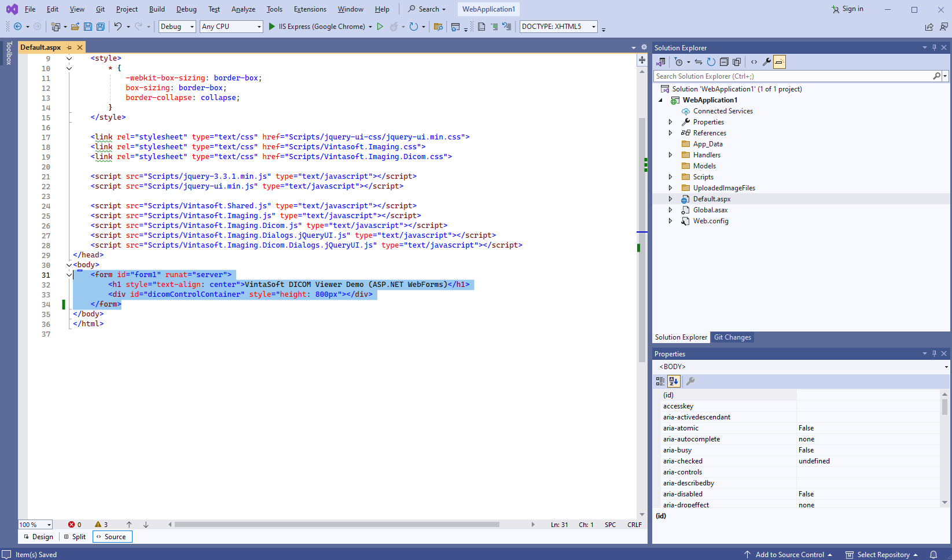Toggle Auto Hide pin on Solution Explorer
This screenshot has width=952, height=560.
[934, 47]
